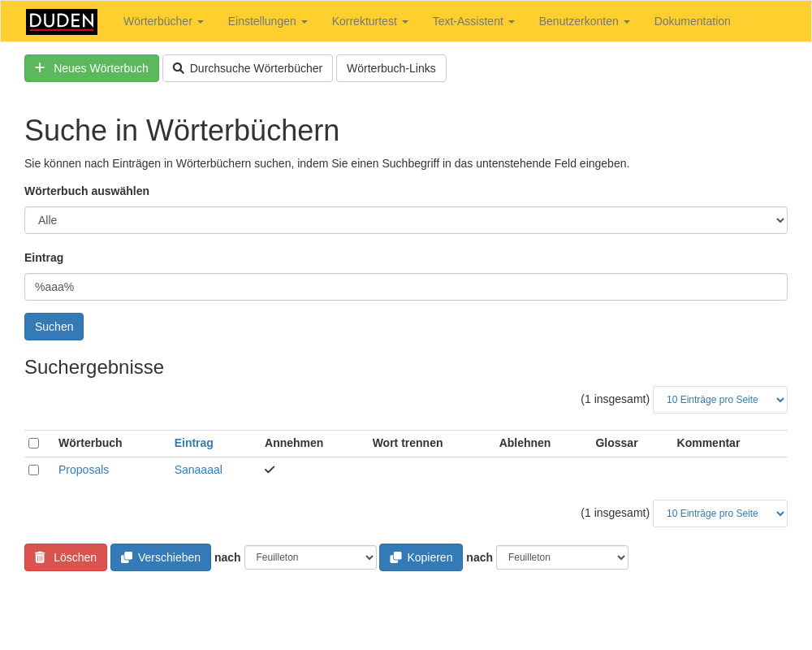Click the Annehmen checkmark for Sanaaaal

click(270, 470)
